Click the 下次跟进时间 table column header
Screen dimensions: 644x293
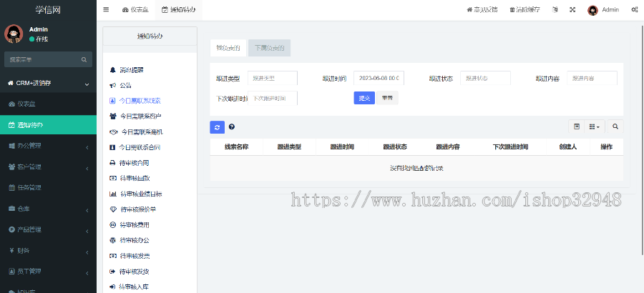510,147
